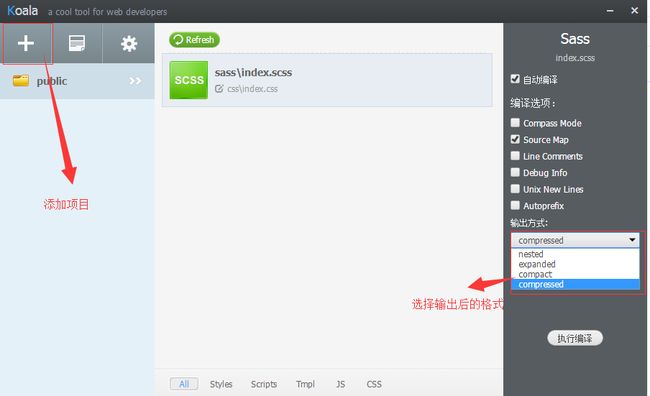Click the green Refresh button
Viewport: 650px width, 396px height.
coord(194,40)
